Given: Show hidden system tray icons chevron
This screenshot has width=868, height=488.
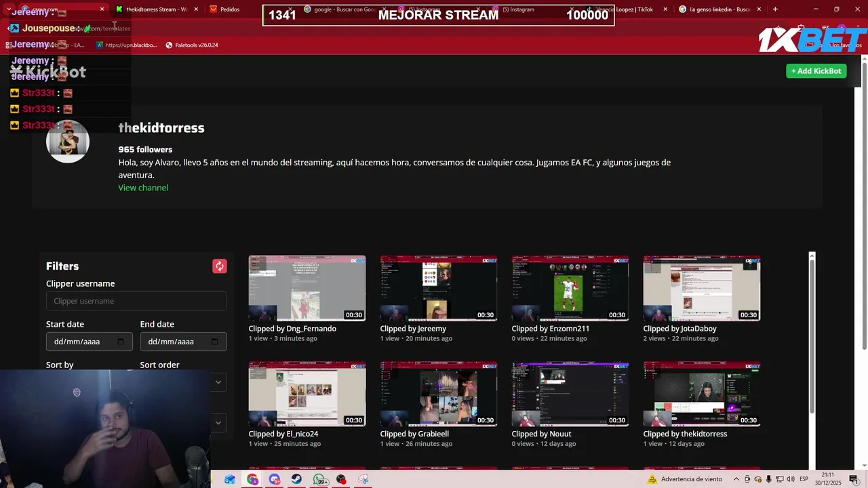Looking at the screenshot, I should (736, 479).
